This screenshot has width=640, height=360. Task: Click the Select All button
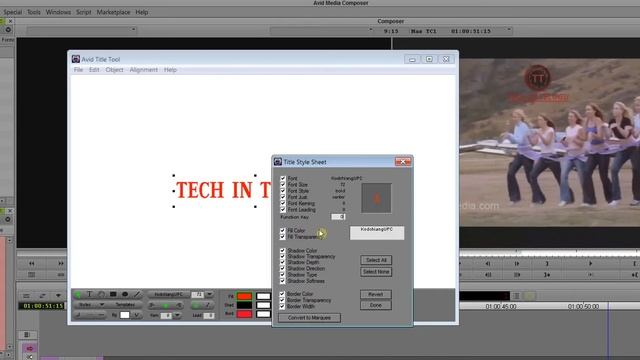click(x=376, y=260)
